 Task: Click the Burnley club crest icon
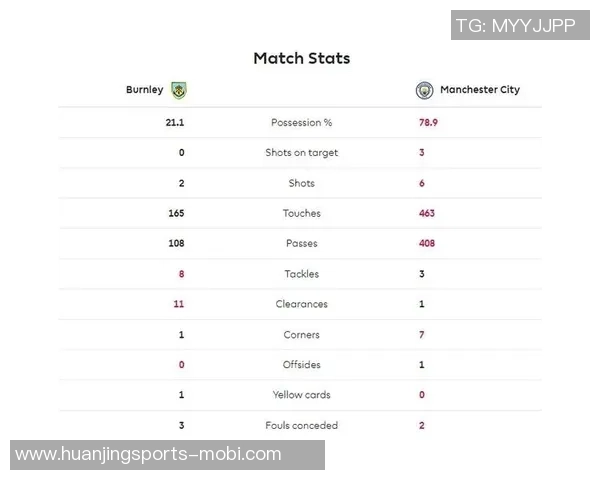[179, 90]
